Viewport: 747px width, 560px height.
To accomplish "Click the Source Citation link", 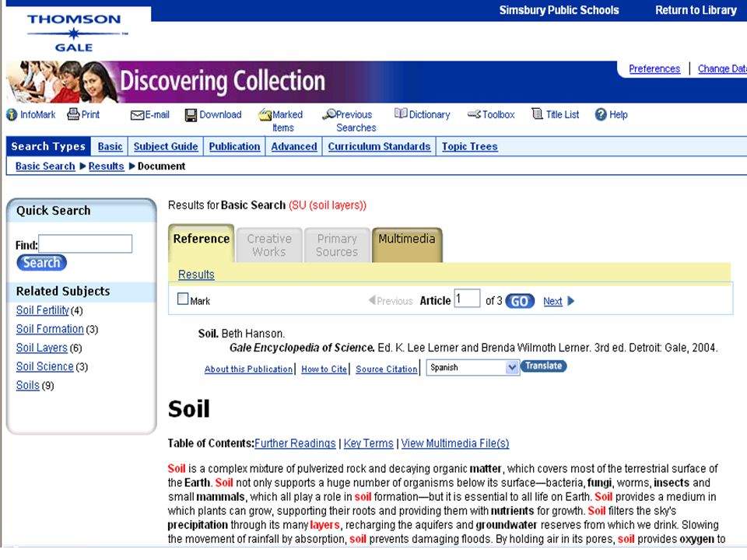I will click(387, 369).
